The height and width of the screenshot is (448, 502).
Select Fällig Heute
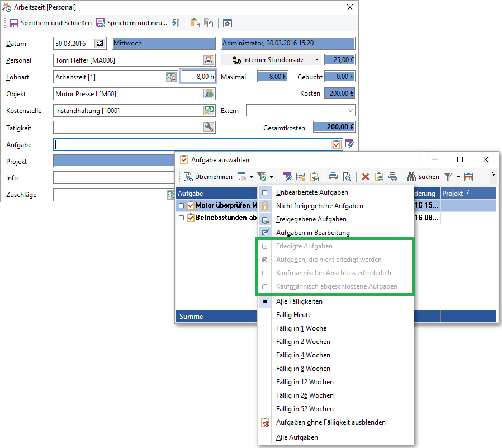pos(335,315)
